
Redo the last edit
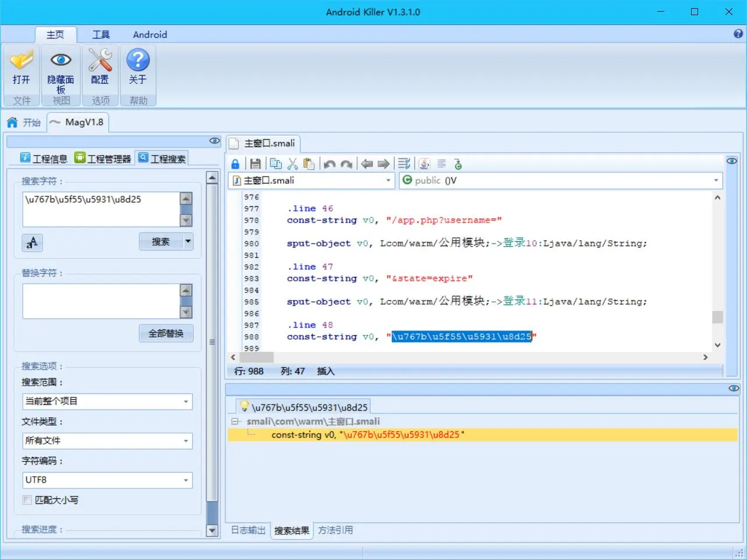coord(347,164)
